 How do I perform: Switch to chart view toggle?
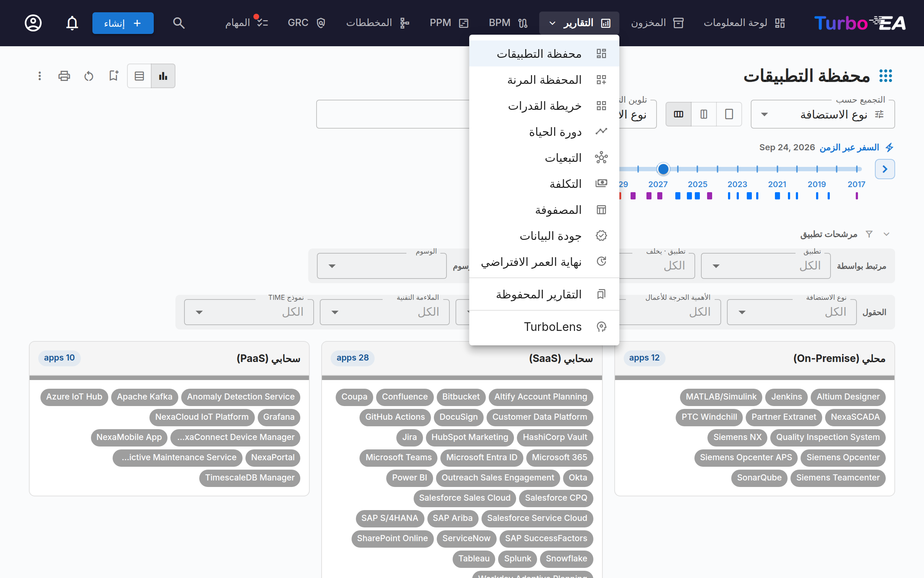pyautogui.click(x=163, y=76)
